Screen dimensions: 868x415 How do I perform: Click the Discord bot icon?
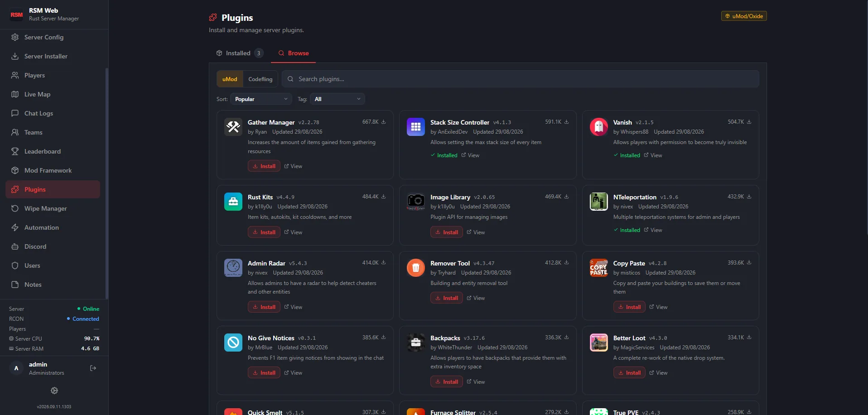(x=15, y=246)
